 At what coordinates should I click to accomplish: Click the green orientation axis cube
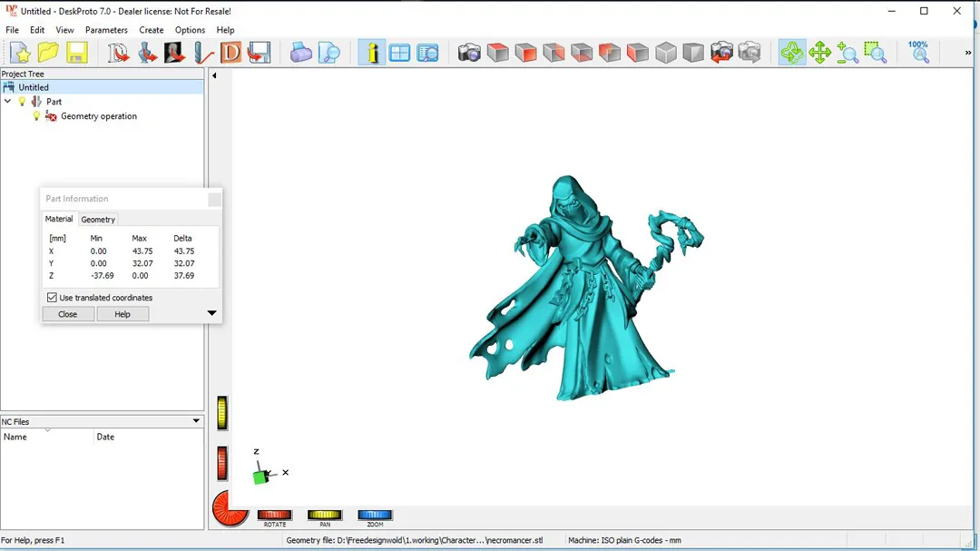click(x=260, y=477)
